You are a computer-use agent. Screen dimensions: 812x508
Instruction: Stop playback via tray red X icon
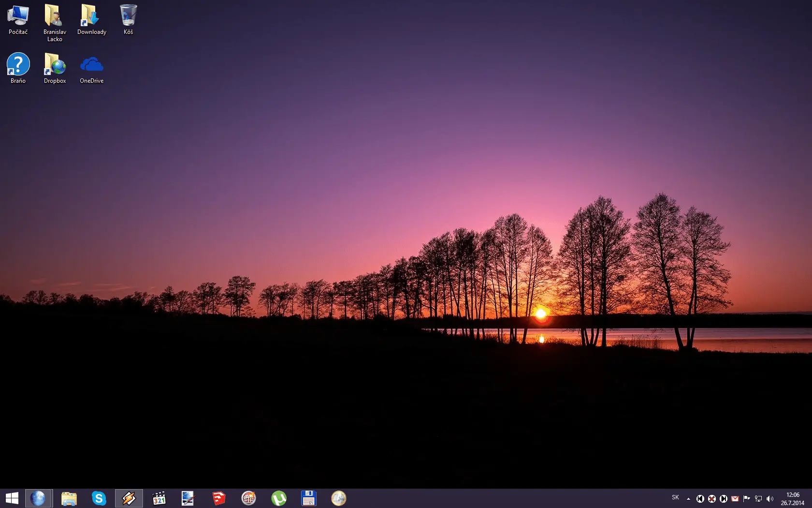(711, 499)
